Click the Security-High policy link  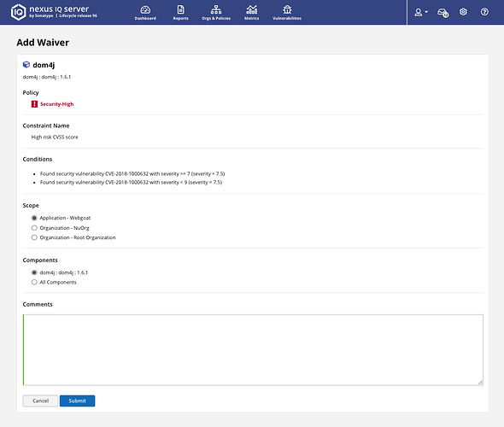(x=57, y=104)
